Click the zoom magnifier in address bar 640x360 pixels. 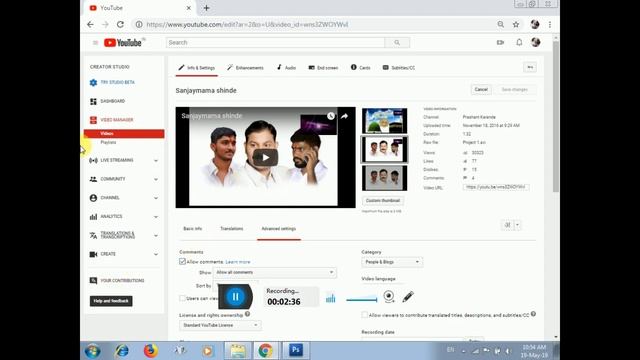pos(501,24)
